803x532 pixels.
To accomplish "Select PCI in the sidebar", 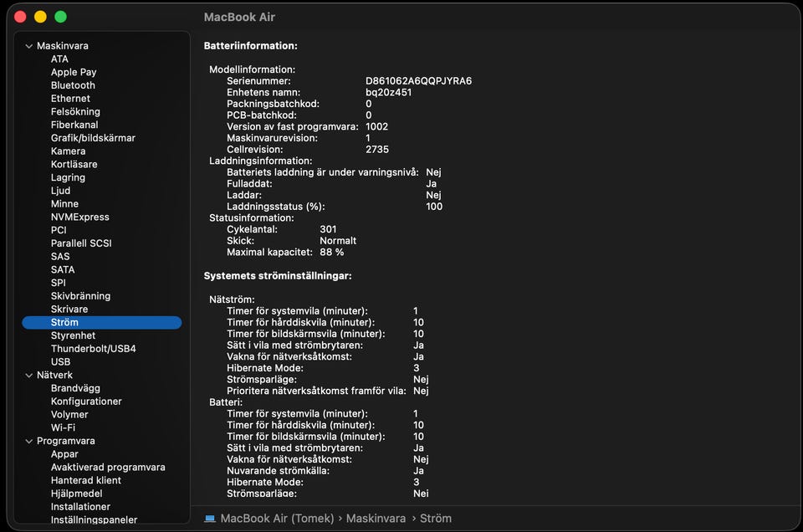I will point(59,230).
